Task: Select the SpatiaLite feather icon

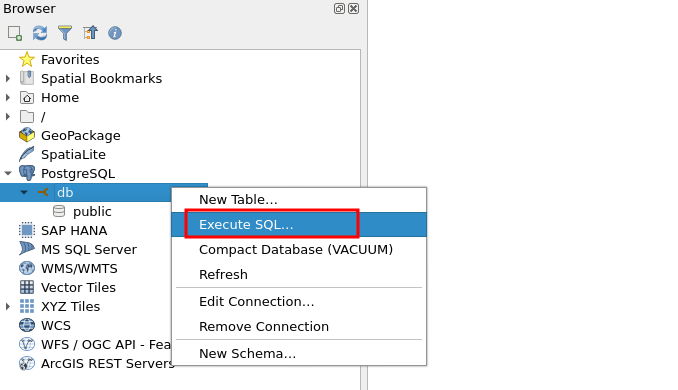Action: [x=27, y=154]
